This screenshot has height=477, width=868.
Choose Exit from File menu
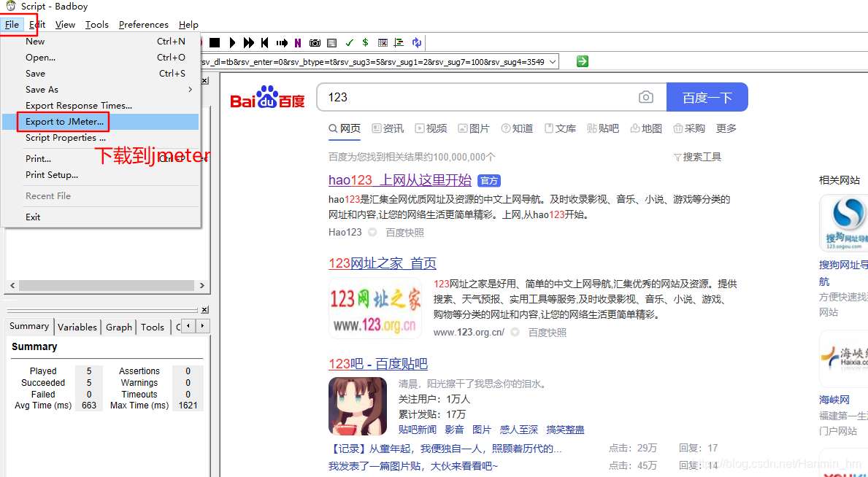[x=100, y=217]
